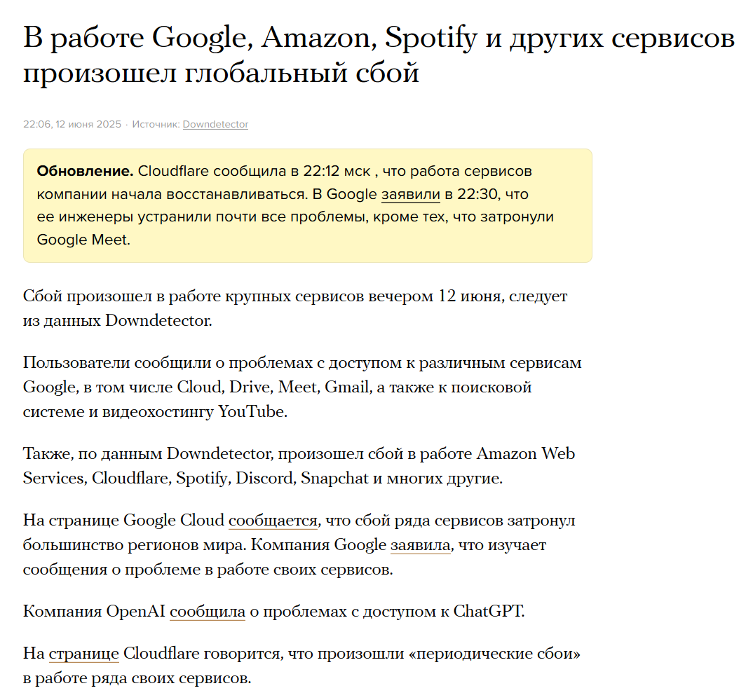
Task: Click the word 'YouTube' in the article text
Action: click(x=252, y=411)
